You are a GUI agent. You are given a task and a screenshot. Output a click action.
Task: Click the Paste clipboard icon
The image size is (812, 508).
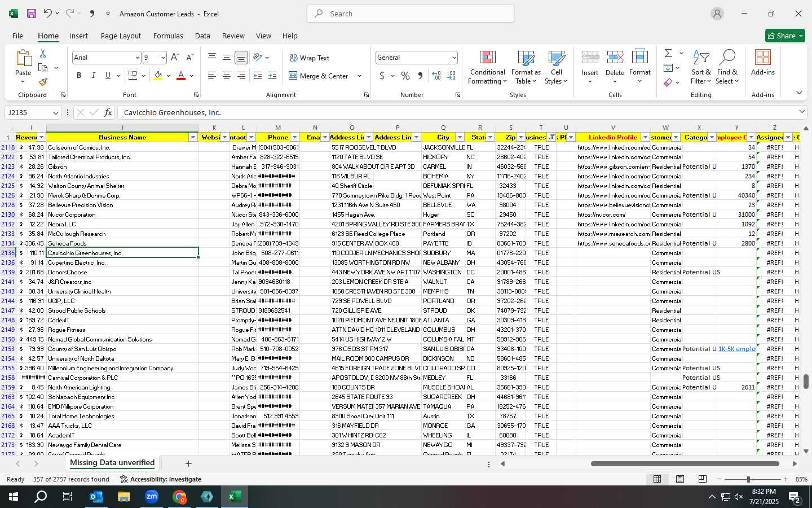(x=23, y=58)
